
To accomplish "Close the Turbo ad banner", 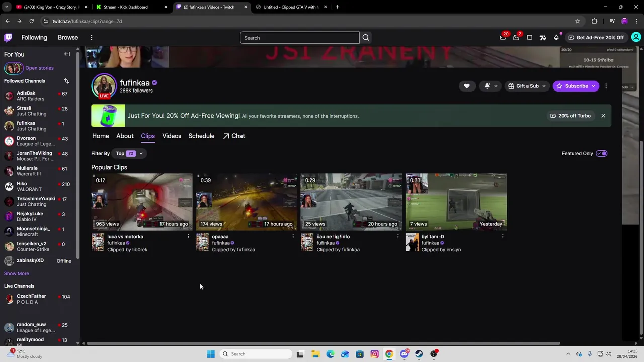I will pos(603,116).
